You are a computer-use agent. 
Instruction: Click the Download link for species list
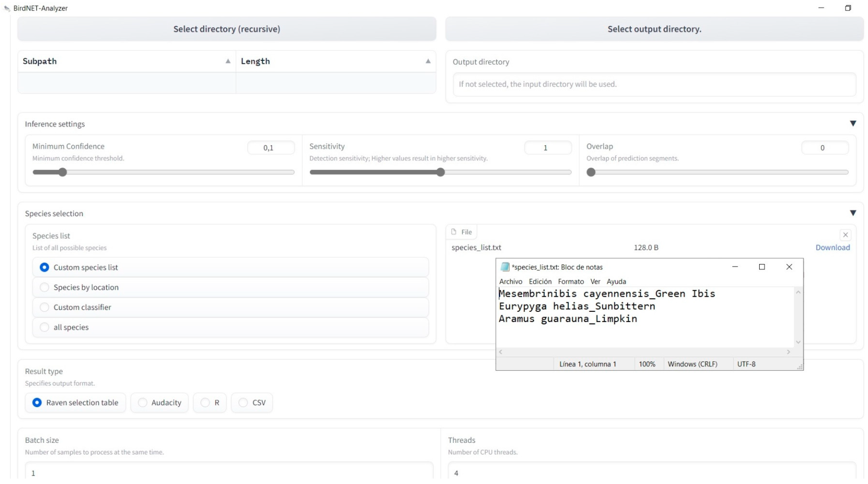click(x=832, y=247)
